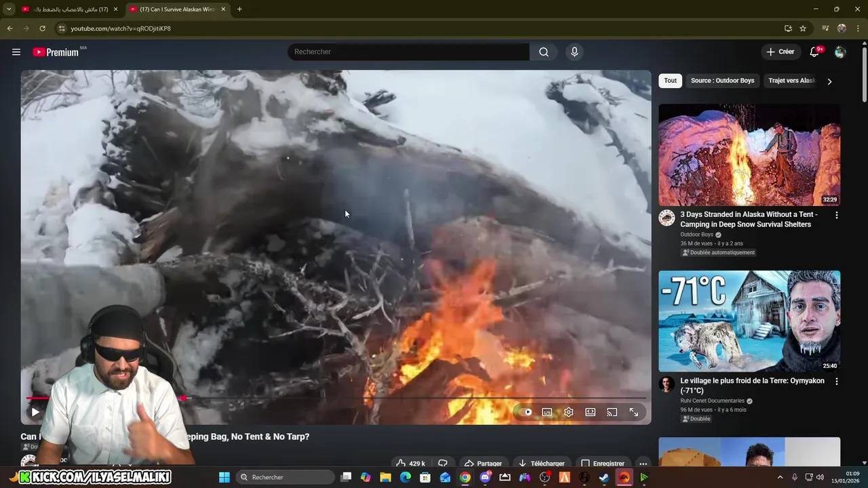Open Microsoft Edge from taskbar
Viewport: 868px width, 488px height.
406,477
